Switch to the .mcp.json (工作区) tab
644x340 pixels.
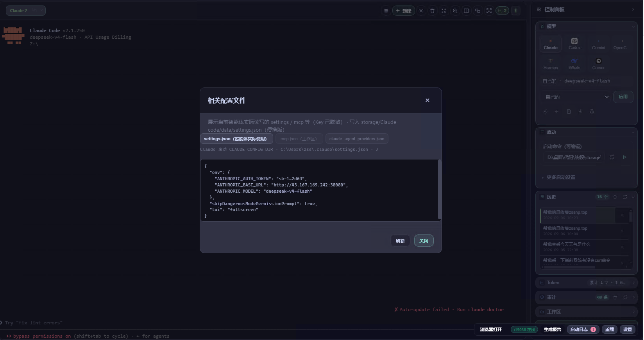coord(299,139)
